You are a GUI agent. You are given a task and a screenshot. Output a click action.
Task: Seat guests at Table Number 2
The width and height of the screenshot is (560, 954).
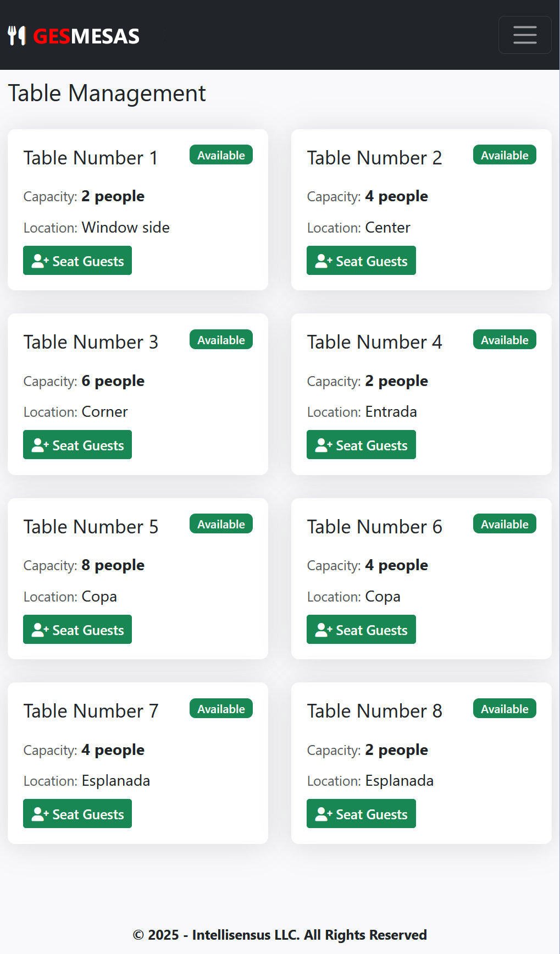tap(361, 261)
